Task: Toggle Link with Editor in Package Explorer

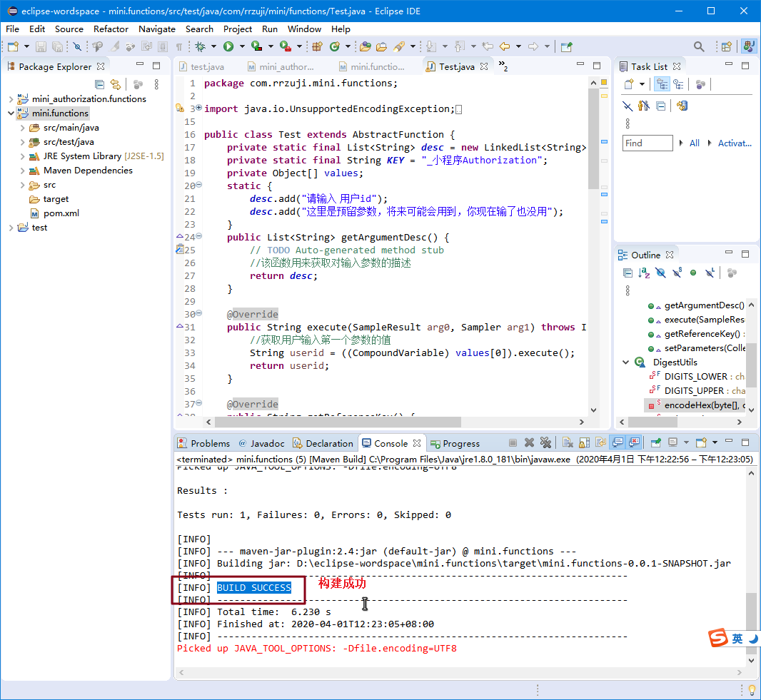Action: pos(116,84)
